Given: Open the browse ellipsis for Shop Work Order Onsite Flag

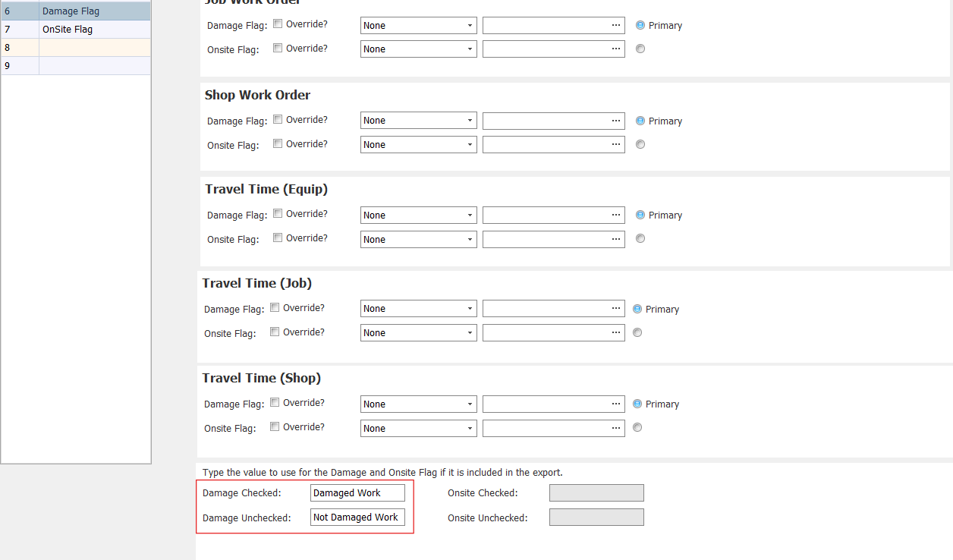Looking at the screenshot, I should click(616, 143).
